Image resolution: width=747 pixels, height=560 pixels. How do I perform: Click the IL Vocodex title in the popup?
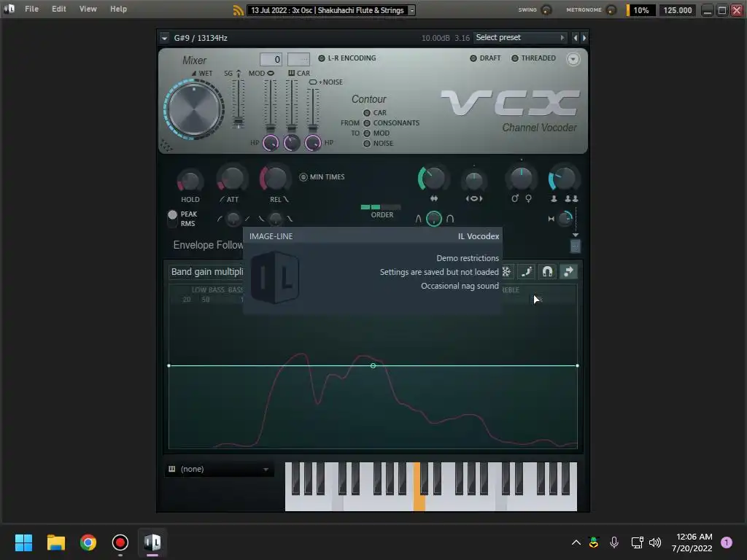pos(479,236)
